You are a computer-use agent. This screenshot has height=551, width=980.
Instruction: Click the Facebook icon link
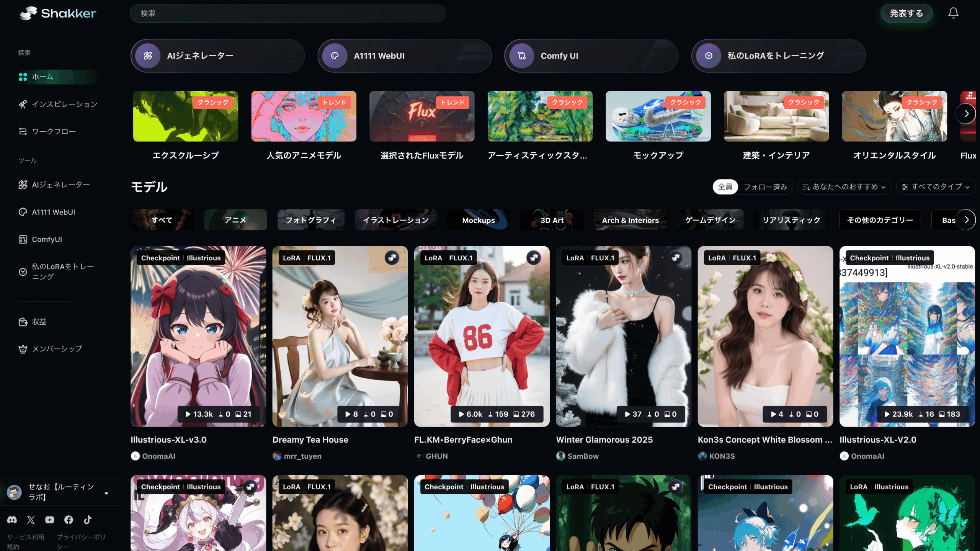(69, 520)
